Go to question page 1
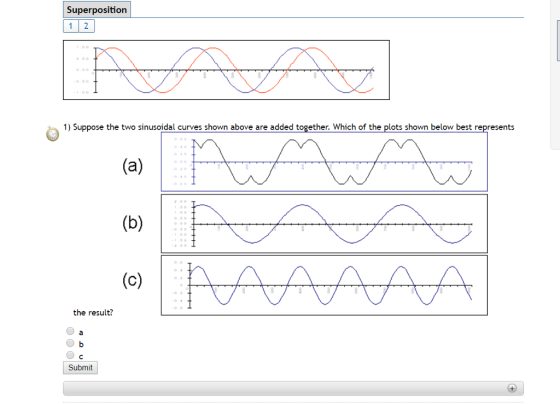 (71, 26)
